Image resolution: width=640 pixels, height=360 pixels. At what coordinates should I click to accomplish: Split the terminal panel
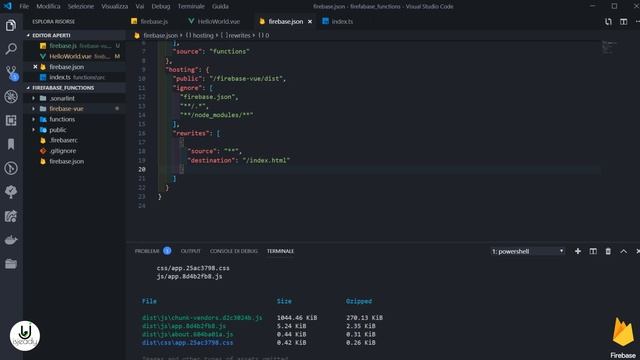[593, 251]
